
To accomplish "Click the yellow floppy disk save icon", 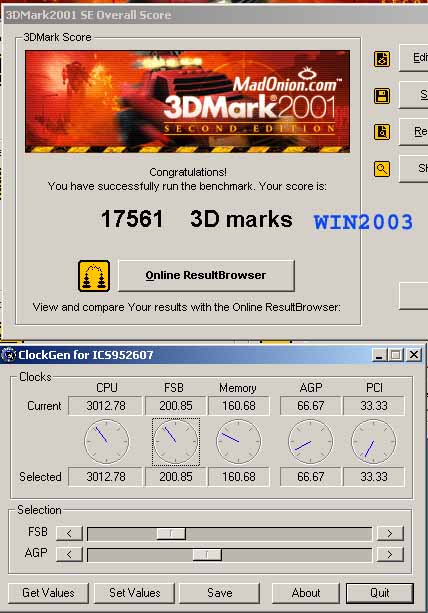I will click(x=381, y=95).
